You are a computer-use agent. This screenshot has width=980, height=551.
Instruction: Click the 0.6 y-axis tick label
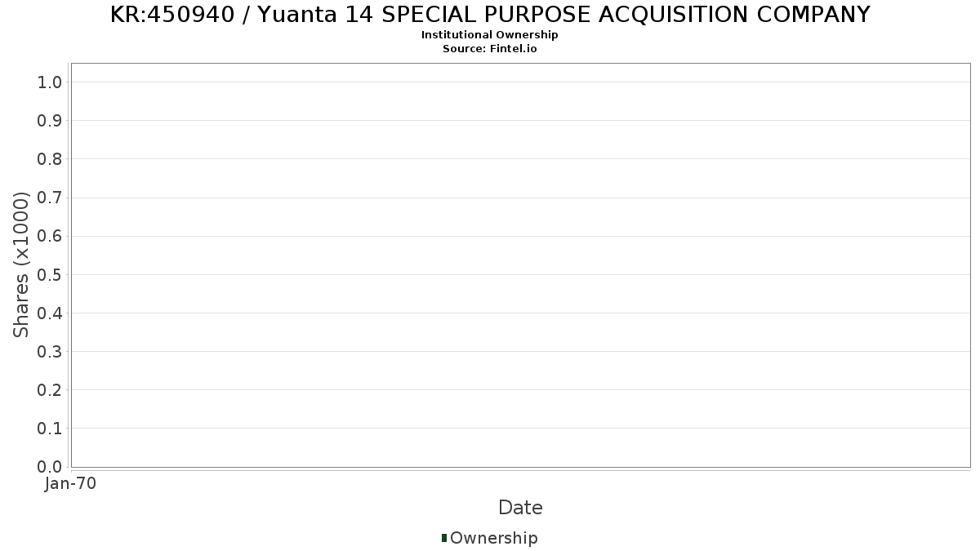[x=50, y=236]
